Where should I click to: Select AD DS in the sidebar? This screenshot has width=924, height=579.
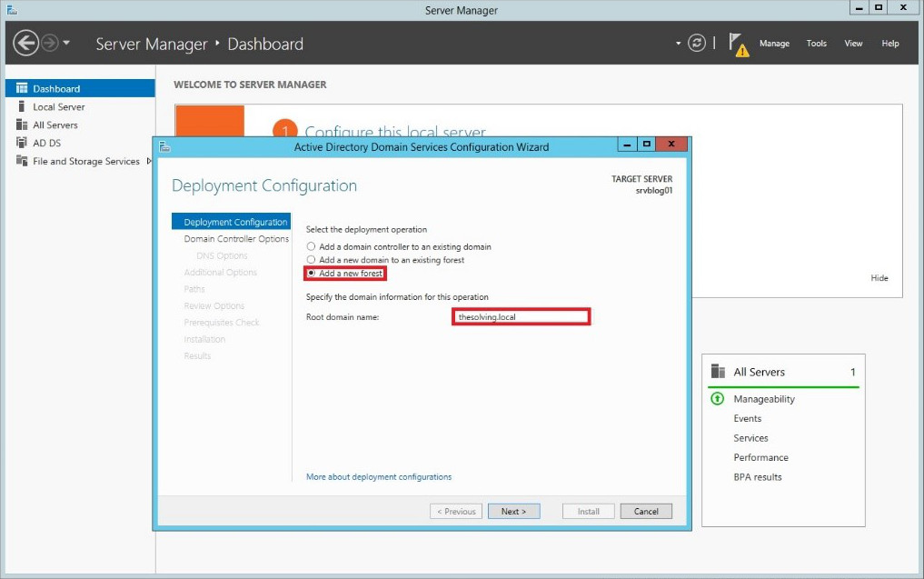coord(80,143)
